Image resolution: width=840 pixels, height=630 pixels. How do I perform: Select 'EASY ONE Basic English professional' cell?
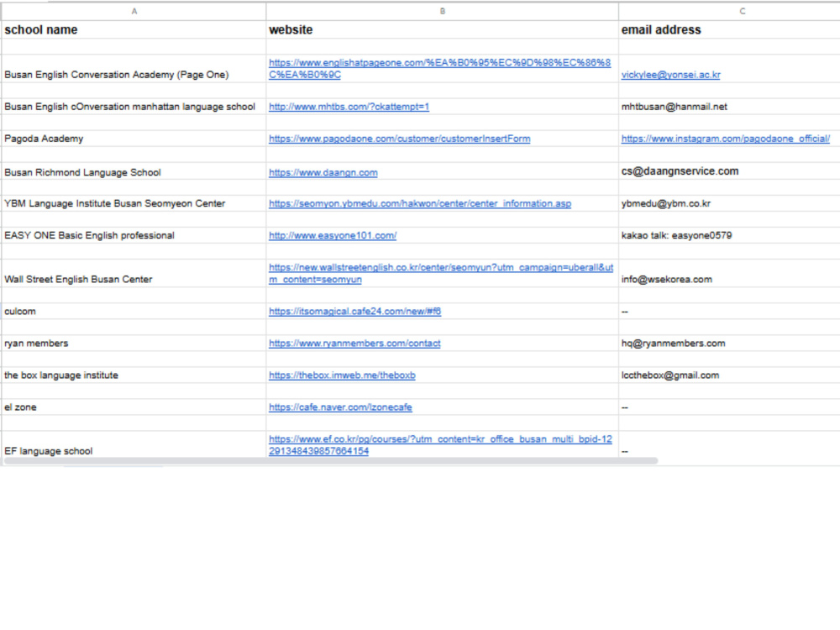(x=134, y=235)
